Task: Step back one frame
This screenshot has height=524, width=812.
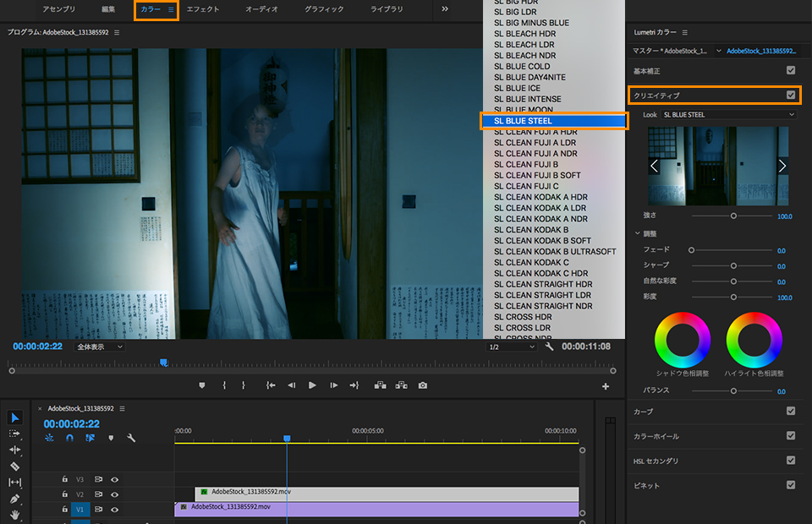Action: [292, 385]
